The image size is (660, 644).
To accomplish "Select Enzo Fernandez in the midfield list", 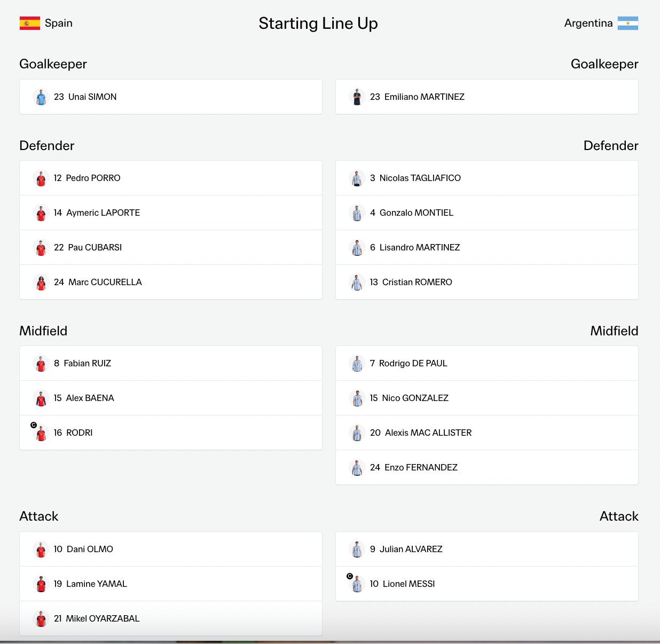I will [x=487, y=467].
